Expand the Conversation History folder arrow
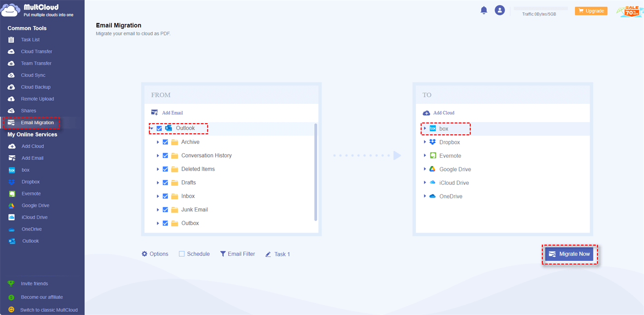Screen dimensions: 644x315 coord(158,155)
